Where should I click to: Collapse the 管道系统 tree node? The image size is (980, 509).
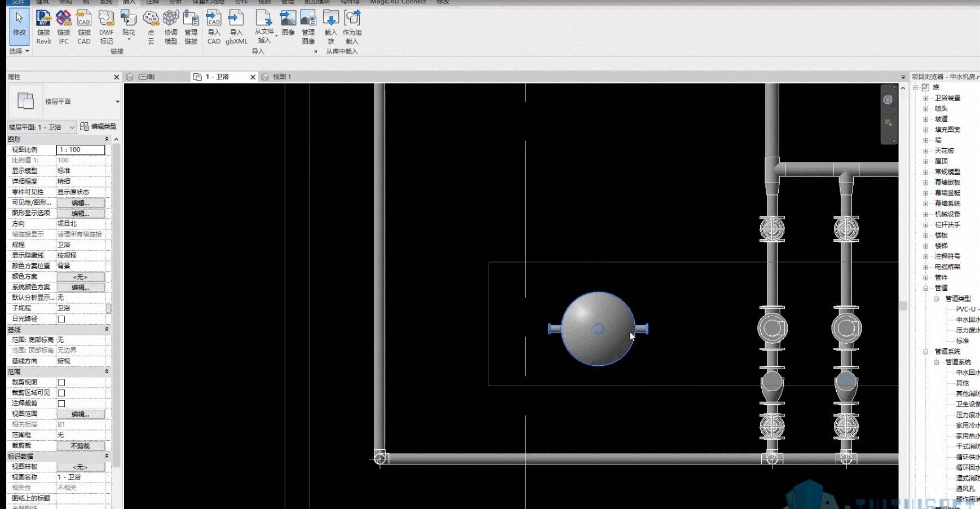pos(925,352)
